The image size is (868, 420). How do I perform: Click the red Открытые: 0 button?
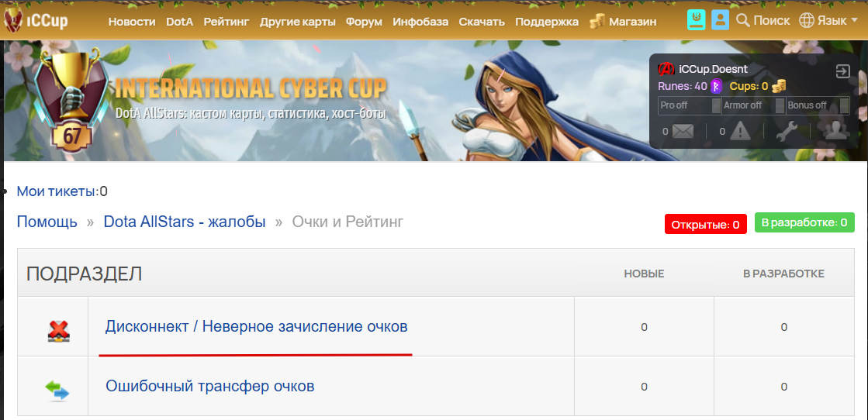click(x=705, y=225)
